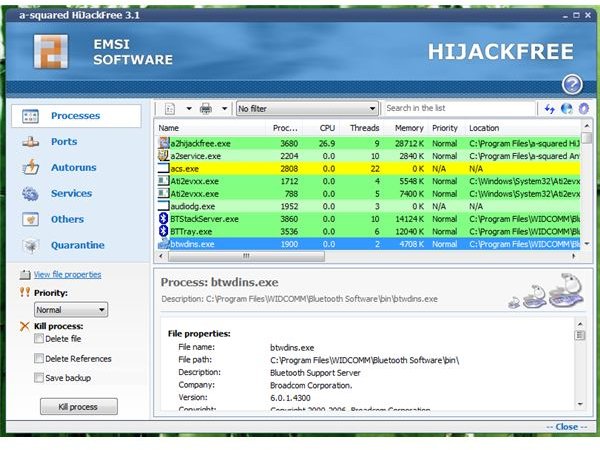Screen dimensions: 600x450
Task: Select Ati2evxx.exe row with PID 1712
Action: coord(369,181)
